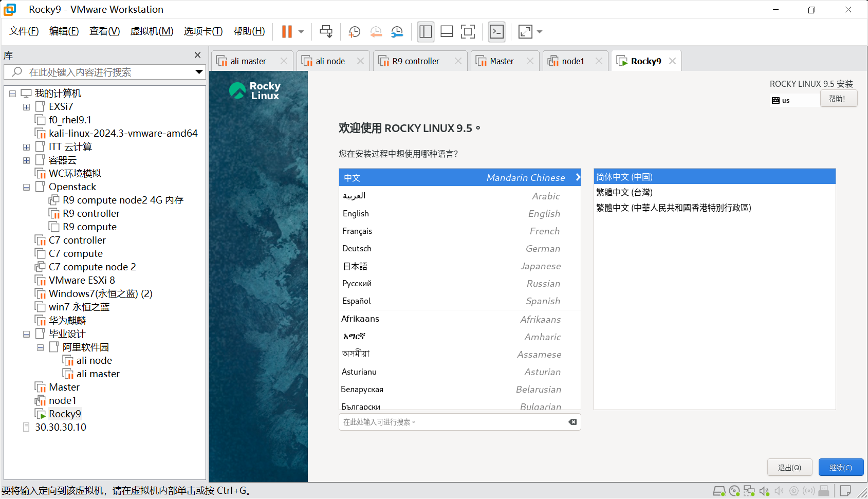The width and height of the screenshot is (868, 499).
Task: Collapse the 阿里软件园 folder
Action: click(x=40, y=347)
